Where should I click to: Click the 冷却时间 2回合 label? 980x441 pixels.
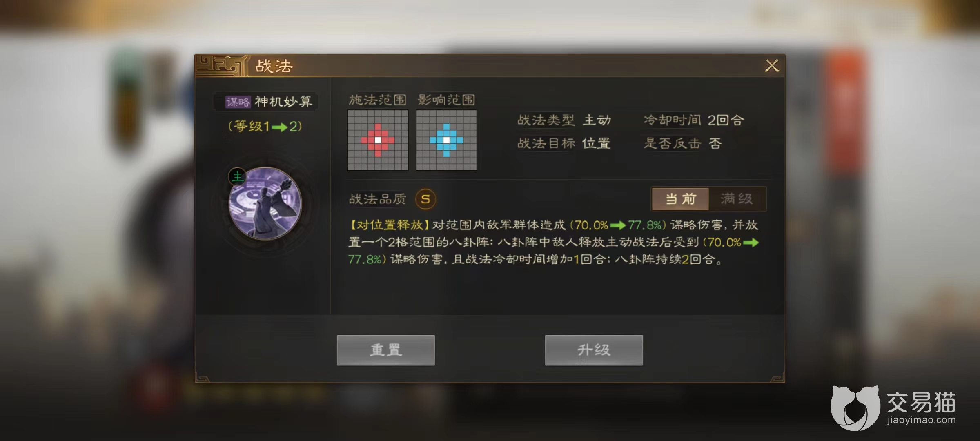click(693, 120)
